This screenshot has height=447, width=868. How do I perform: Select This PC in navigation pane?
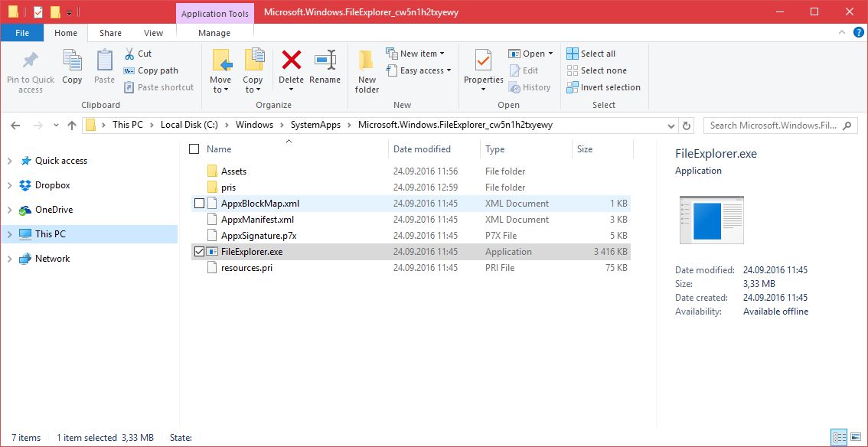[x=89, y=234]
